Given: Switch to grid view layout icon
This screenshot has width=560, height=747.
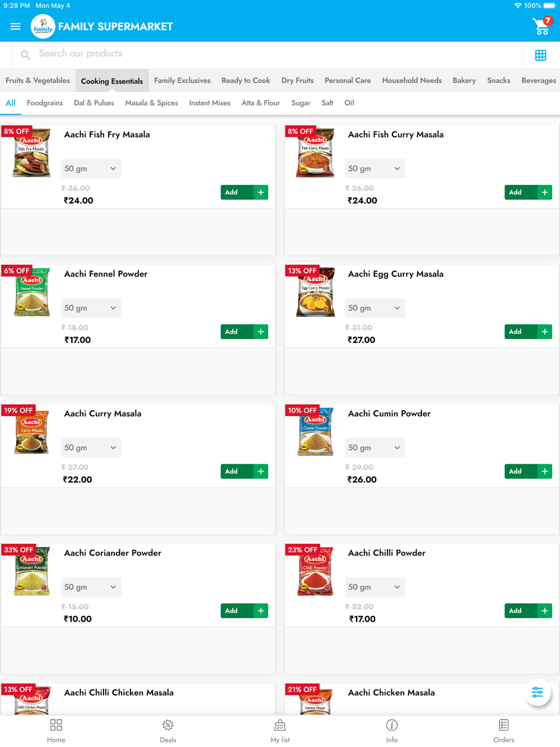Looking at the screenshot, I should (x=540, y=55).
